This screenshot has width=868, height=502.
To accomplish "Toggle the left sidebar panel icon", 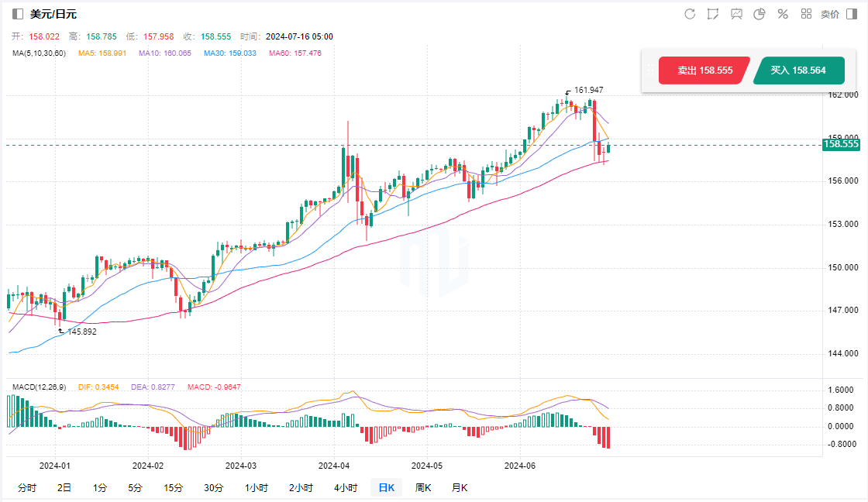I will click(18, 14).
